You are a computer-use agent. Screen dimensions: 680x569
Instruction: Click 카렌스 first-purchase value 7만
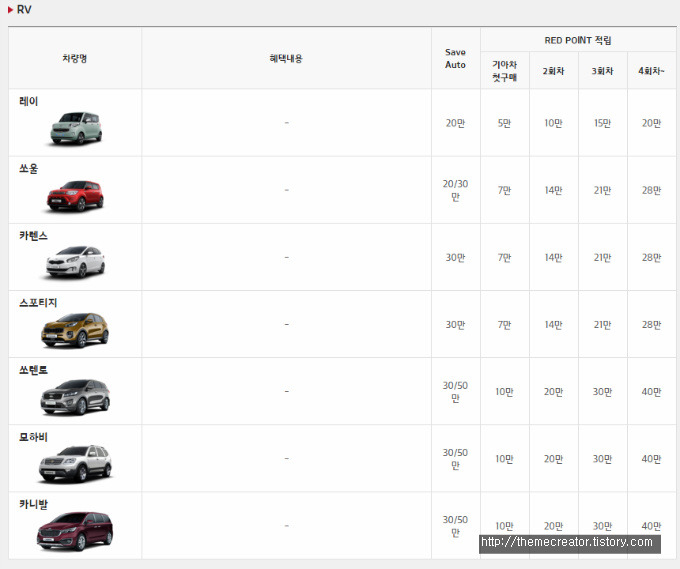pyautogui.click(x=504, y=258)
